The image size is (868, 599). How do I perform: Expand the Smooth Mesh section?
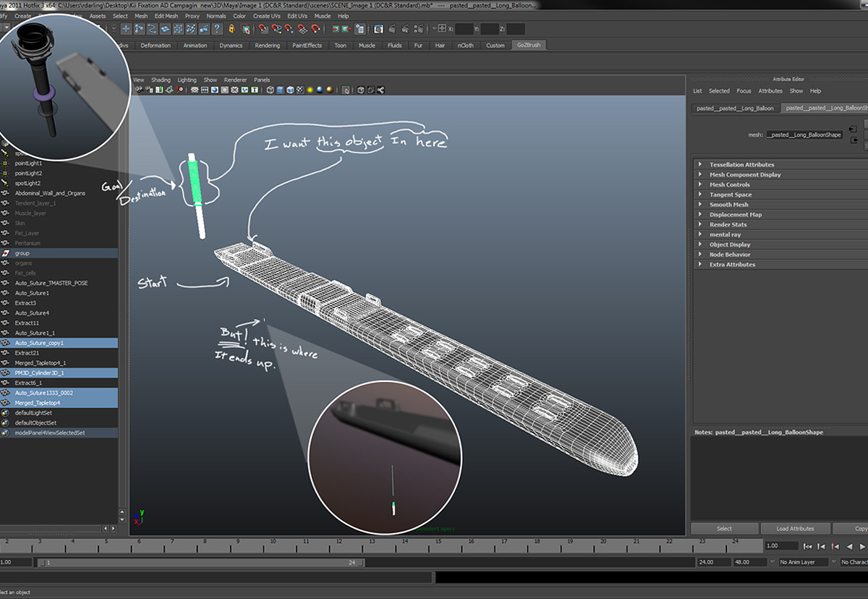[x=780, y=205]
